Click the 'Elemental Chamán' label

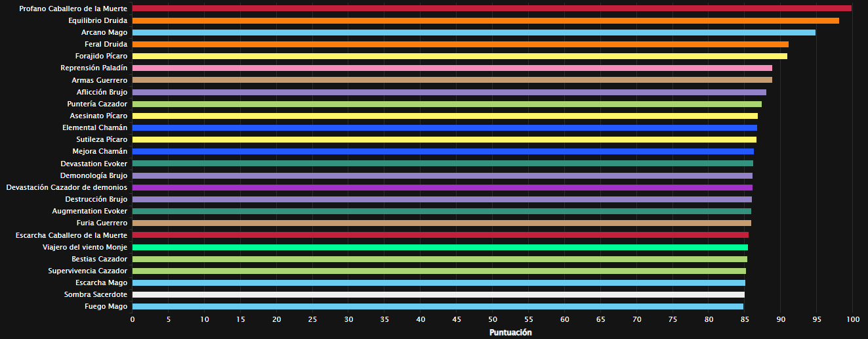click(x=95, y=127)
